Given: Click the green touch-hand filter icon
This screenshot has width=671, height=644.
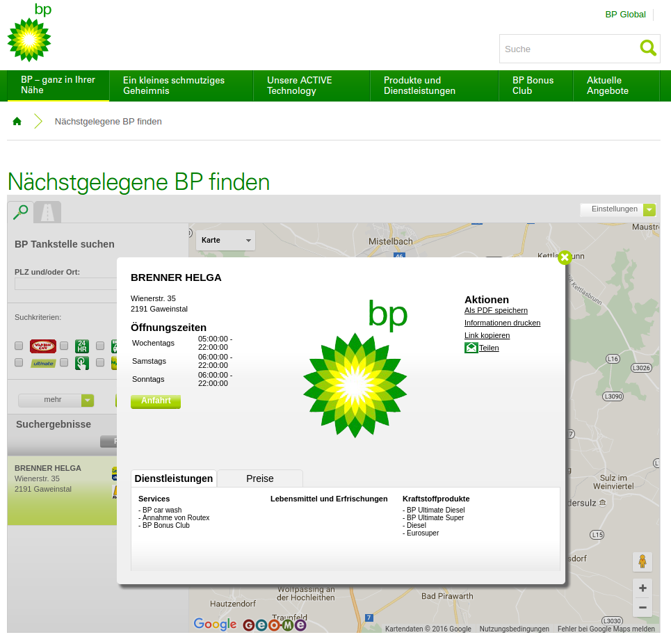Looking at the screenshot, I should (x=82, y=363).
